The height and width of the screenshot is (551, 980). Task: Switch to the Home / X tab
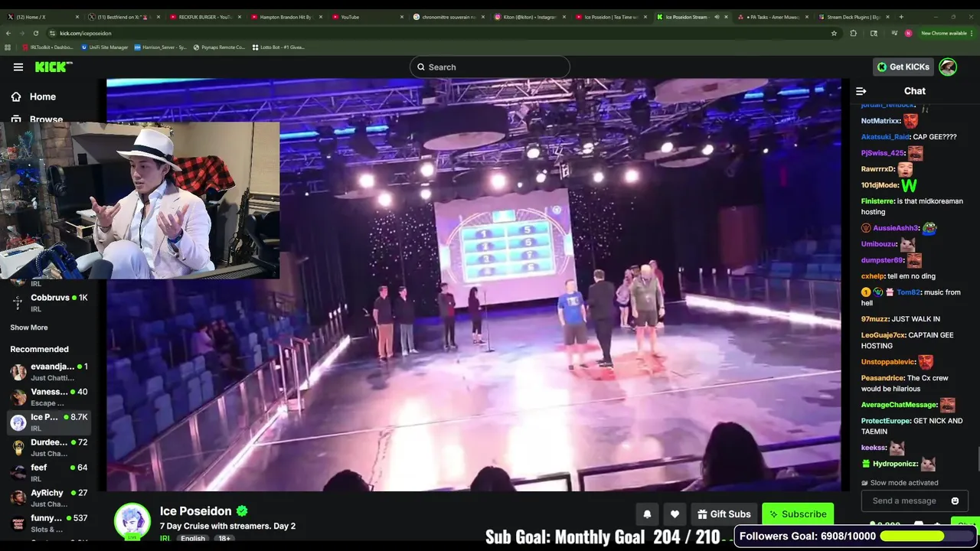(x=41, y=17)
